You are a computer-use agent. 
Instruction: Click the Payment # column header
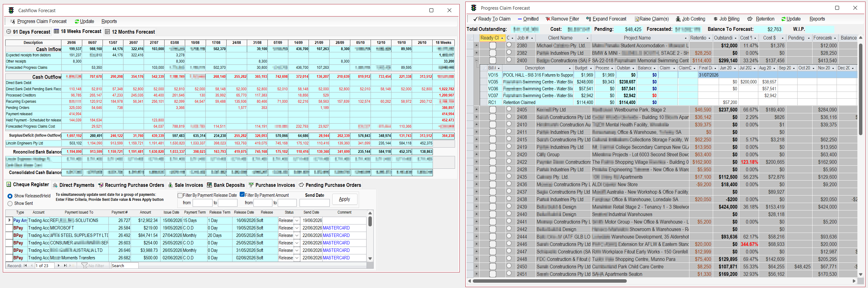pyautogui.click(x=120, y=213)
